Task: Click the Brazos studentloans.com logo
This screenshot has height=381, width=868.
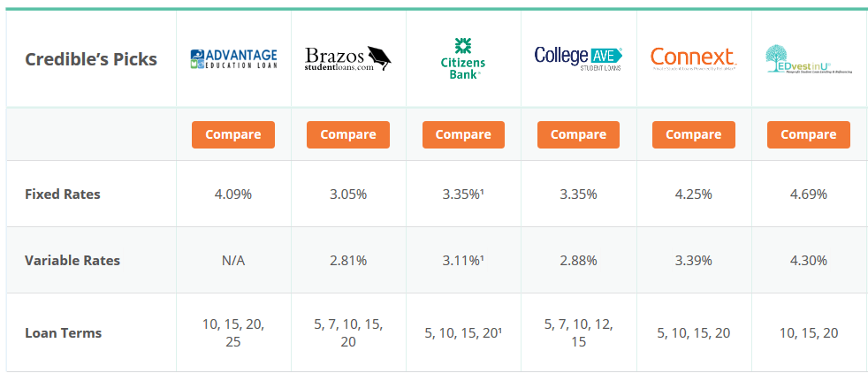Action: [x=347, y=58]
